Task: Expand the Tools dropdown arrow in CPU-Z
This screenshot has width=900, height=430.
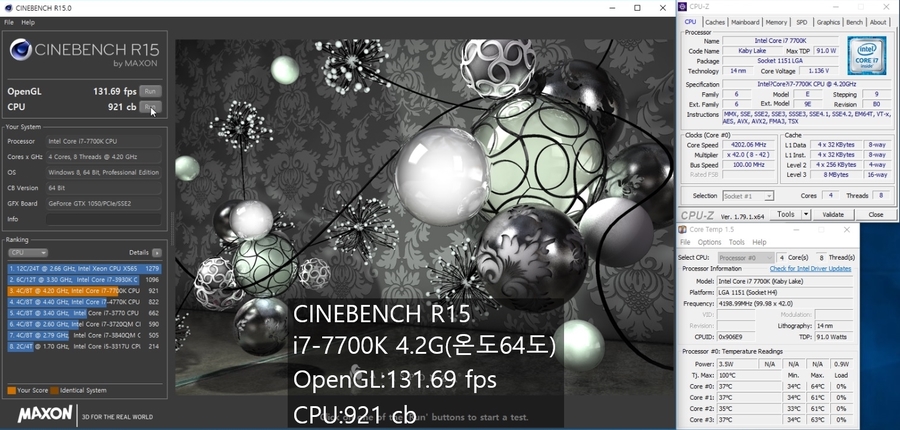Action: click(x=806, y=214)
